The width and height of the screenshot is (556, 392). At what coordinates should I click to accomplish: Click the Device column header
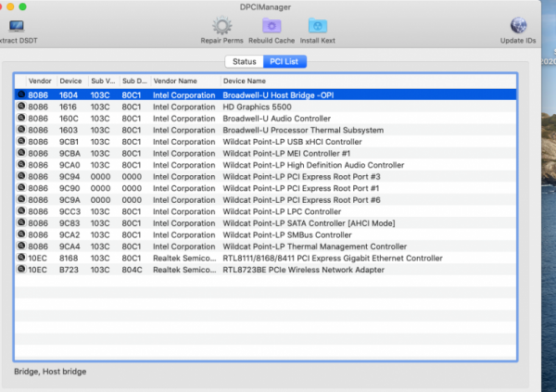coord(70,81)
